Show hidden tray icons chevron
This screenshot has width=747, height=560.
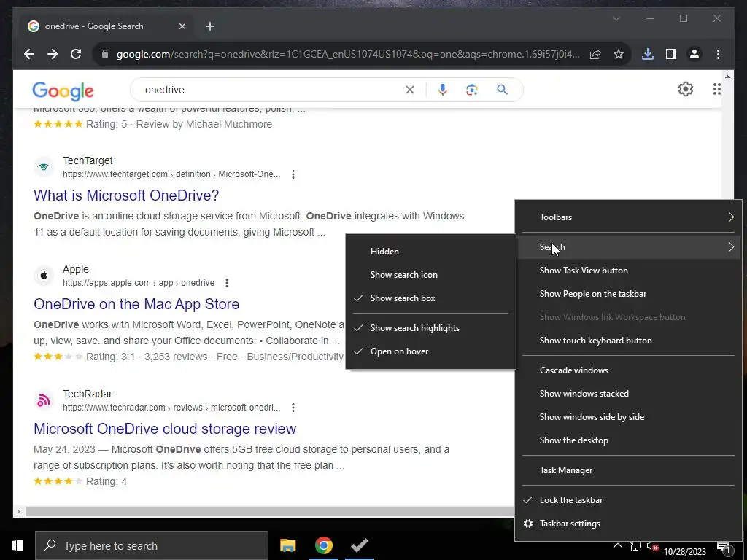pos(617,545)
